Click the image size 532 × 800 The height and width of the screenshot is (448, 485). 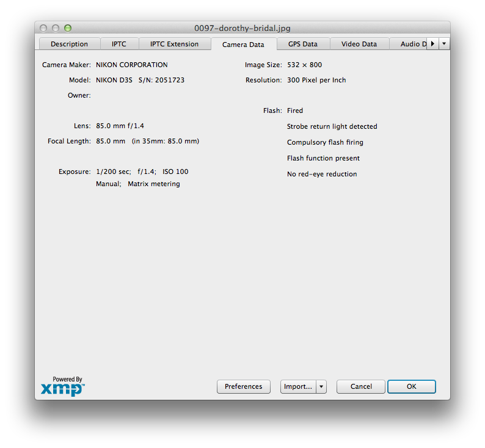pyautogui.click(x=305, y=65)
